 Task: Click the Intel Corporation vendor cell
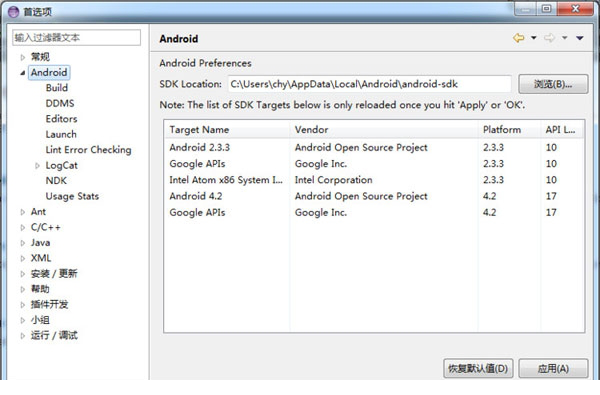click(x=333, y=180)
